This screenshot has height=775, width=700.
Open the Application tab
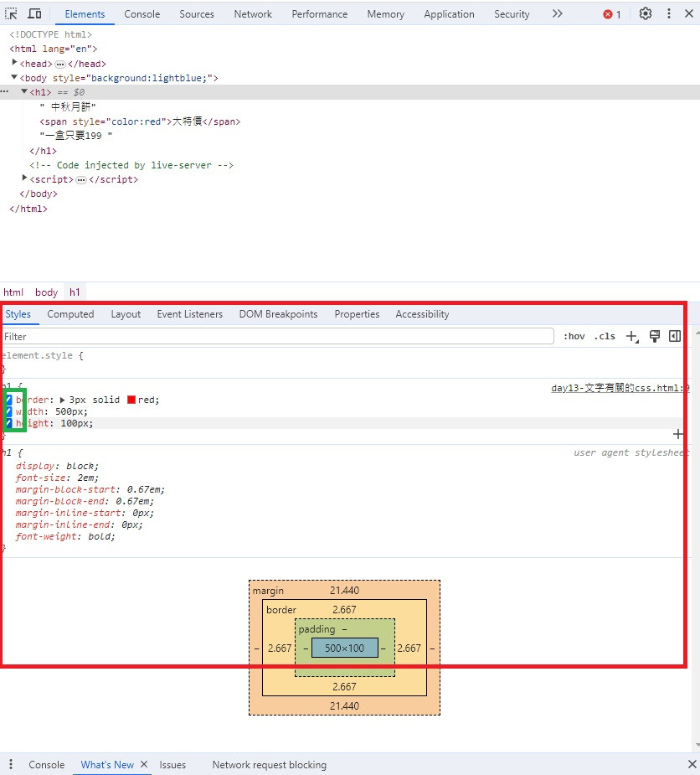(x=449, y=14)
